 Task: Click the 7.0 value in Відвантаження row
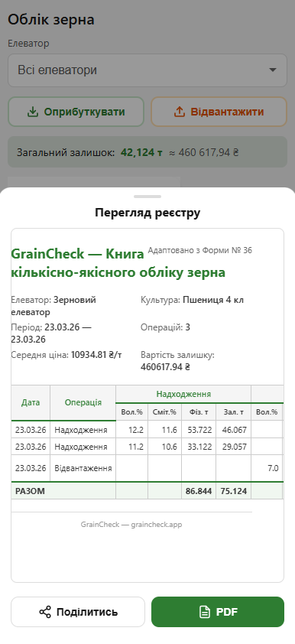[273, 468]
